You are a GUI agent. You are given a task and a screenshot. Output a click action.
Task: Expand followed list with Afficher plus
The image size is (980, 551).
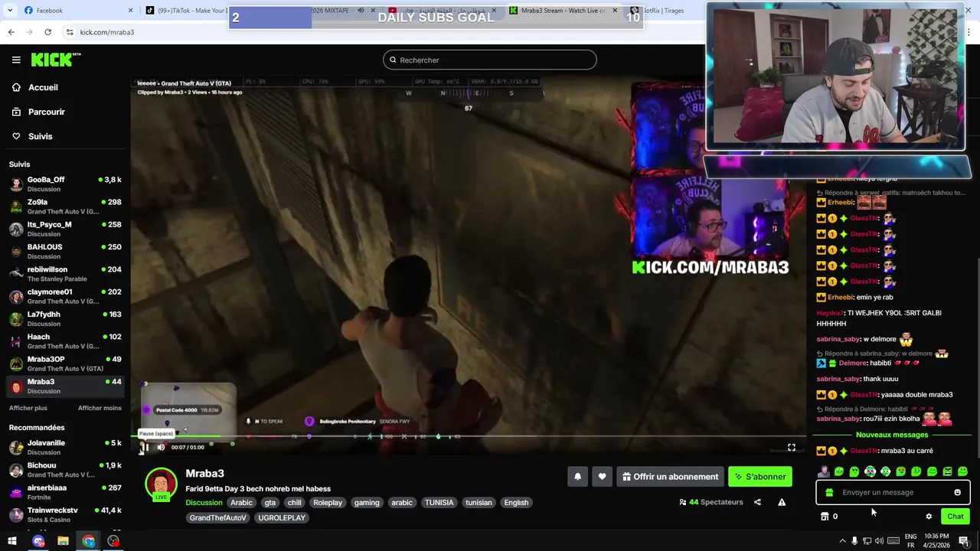point(28,408)
